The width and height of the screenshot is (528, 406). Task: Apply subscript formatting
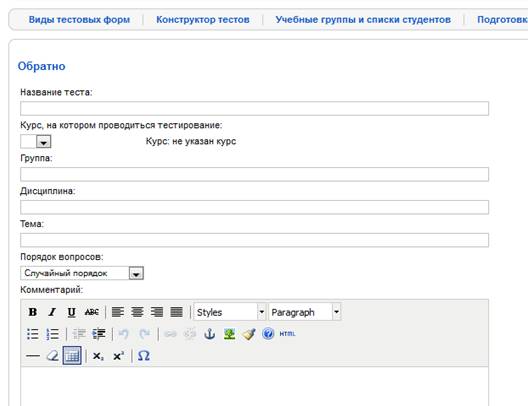click(98, 356)
